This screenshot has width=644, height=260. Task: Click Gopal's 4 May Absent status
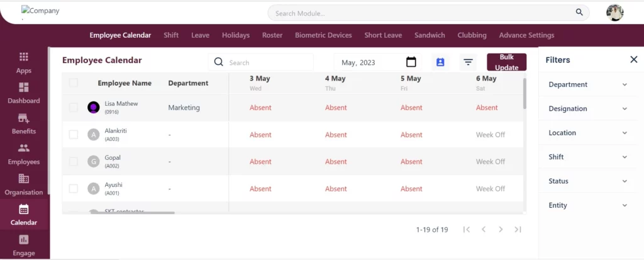[x=336, y=162]
